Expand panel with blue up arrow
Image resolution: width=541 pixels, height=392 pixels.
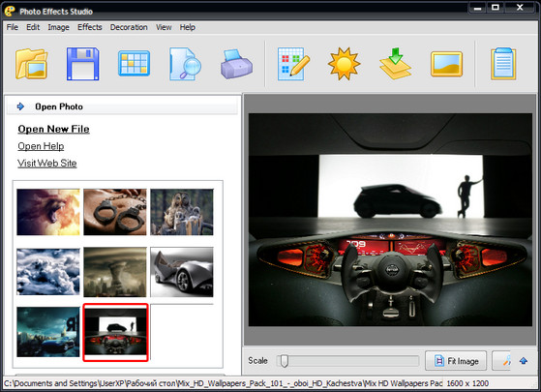click(524, 361)
